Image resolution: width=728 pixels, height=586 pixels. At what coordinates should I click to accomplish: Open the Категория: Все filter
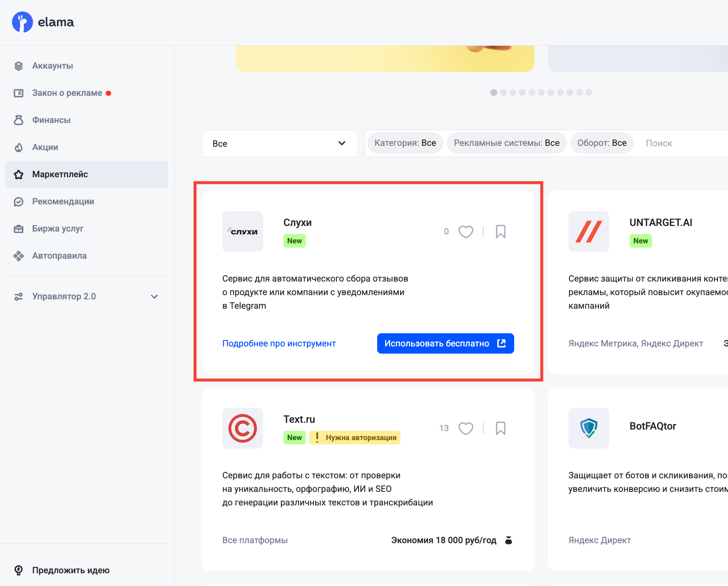point(405,143)
